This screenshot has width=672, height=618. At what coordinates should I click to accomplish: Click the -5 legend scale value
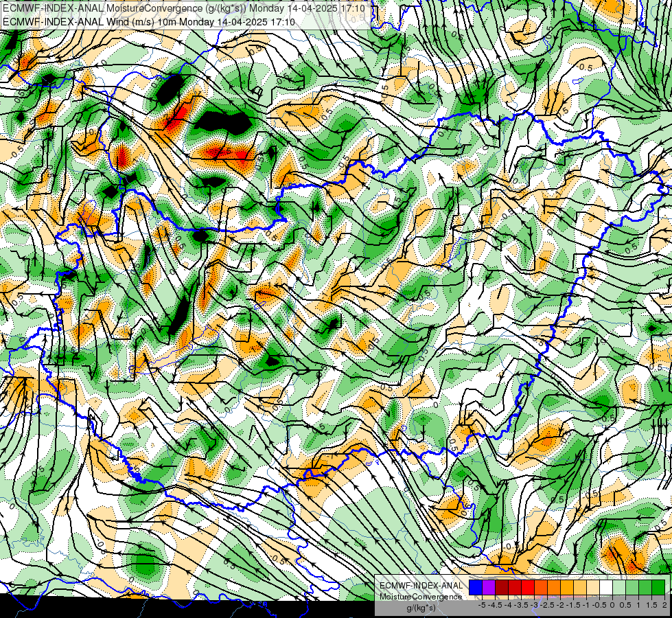[482, 605]
